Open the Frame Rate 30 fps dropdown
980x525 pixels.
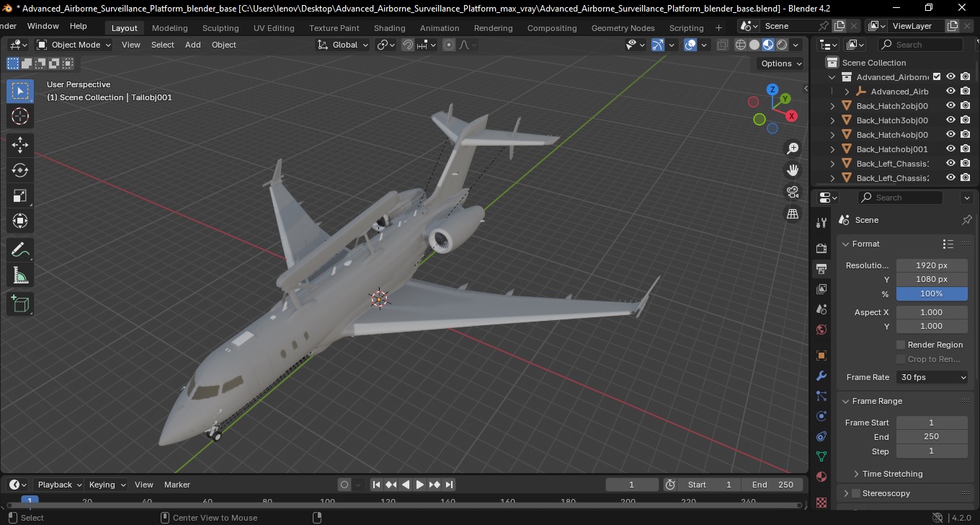point(932,377)
